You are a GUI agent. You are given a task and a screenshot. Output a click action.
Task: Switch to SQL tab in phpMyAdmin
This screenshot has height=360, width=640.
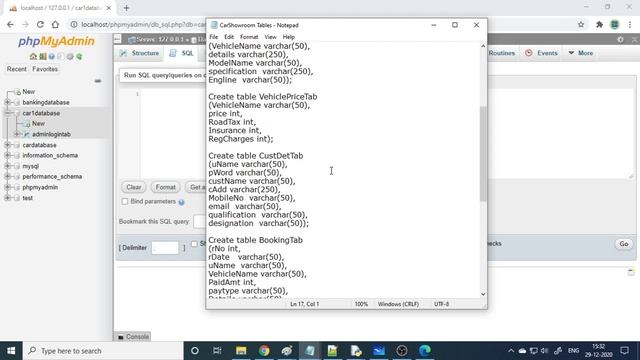(x=182, y=53)
